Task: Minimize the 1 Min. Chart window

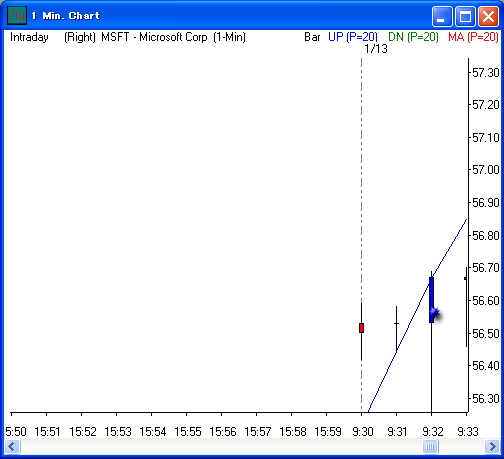Action: tap(442, 16)
